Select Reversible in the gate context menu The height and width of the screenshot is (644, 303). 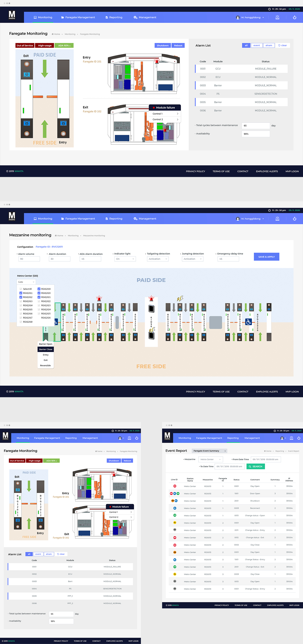(x=45, y=365)
